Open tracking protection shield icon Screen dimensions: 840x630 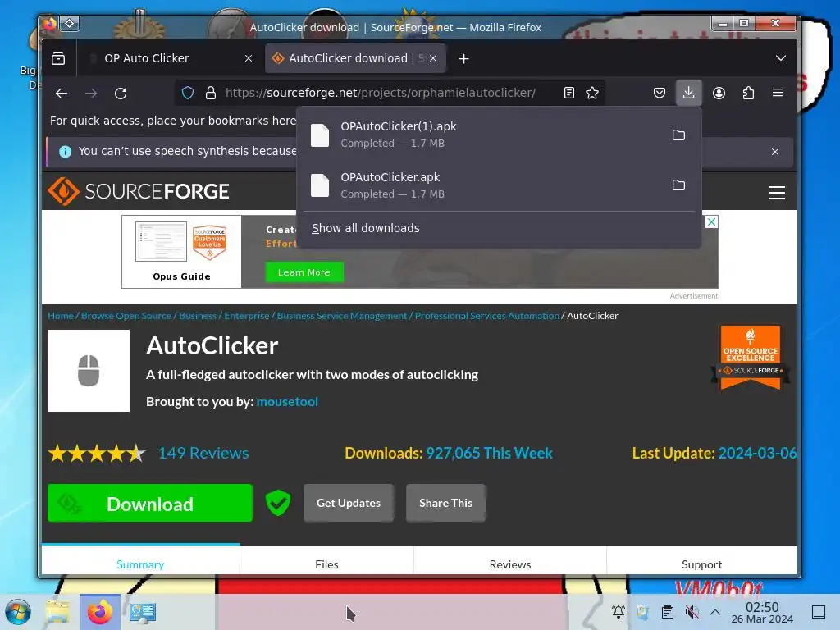(x=188, y=94)
